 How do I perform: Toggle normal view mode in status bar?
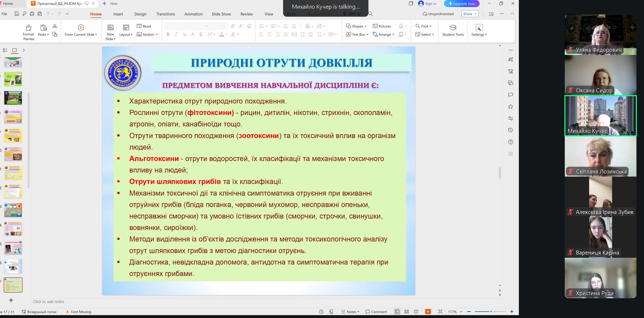(x=397, y=312)
